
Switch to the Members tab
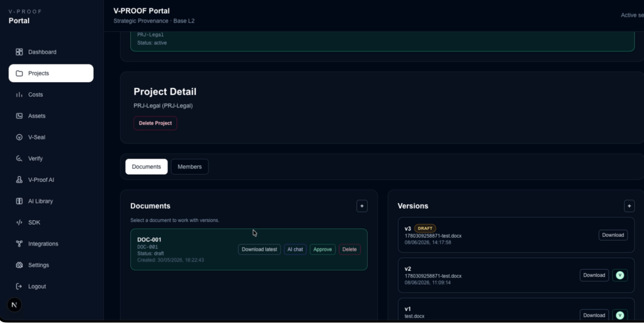pyautogui.click(x=190, y=167)
